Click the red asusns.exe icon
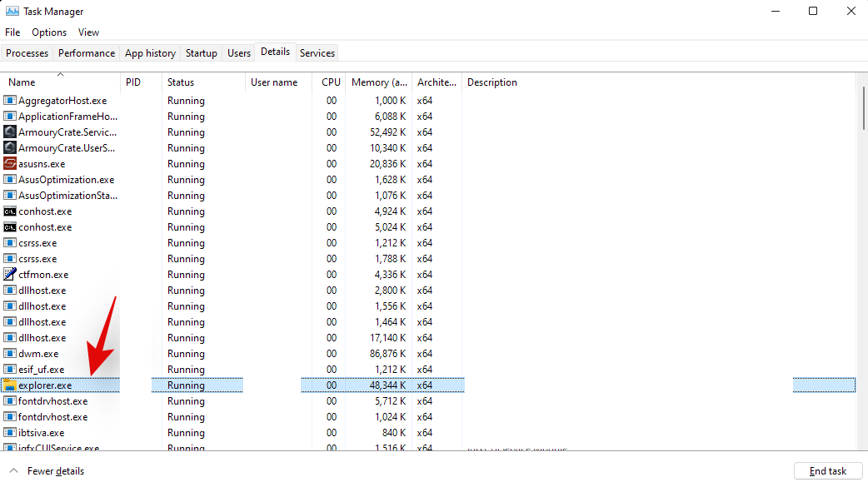Viewport: 868px width, 487px height. [x=10, y=164]
